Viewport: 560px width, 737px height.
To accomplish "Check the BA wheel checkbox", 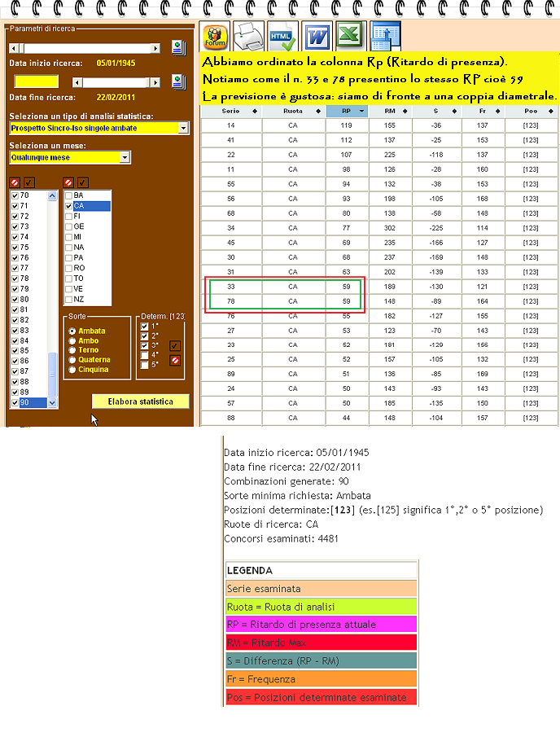I will point(68,195).
